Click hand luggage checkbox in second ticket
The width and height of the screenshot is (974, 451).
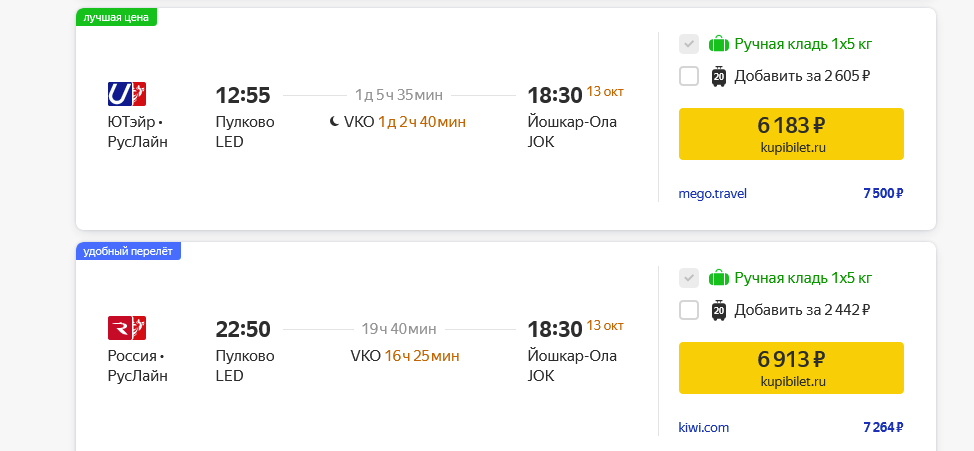689,278
